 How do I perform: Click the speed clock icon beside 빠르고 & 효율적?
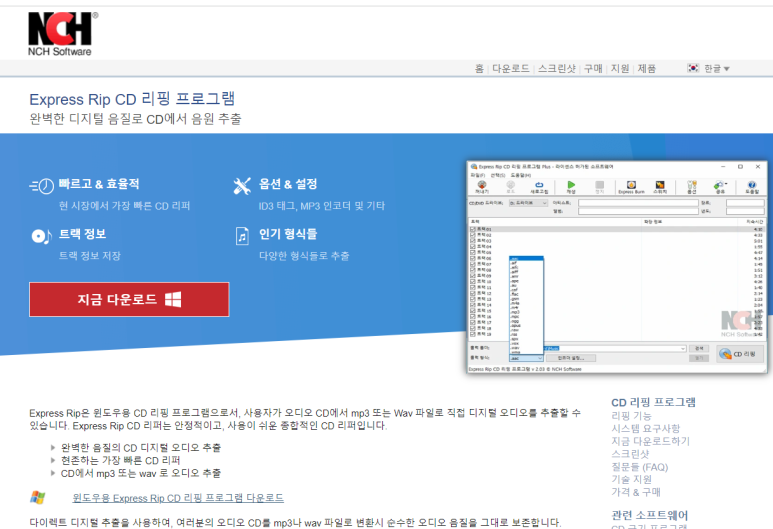pos(42,185)
